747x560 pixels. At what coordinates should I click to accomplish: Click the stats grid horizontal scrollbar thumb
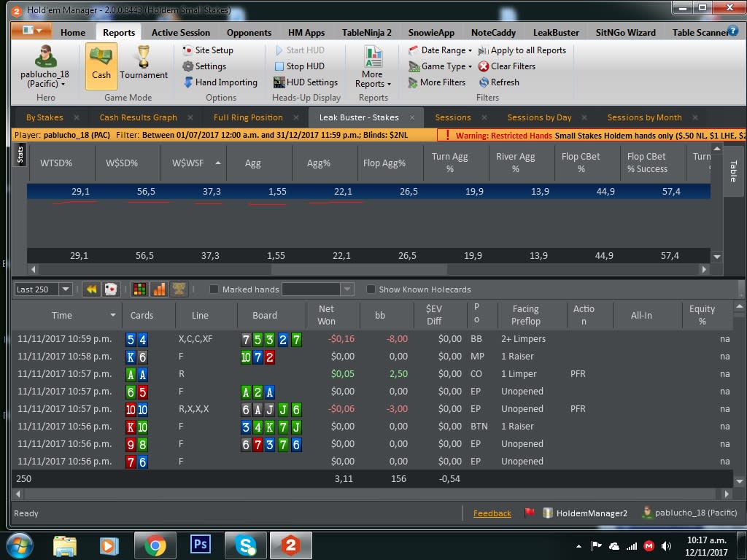tap(359, 270)
